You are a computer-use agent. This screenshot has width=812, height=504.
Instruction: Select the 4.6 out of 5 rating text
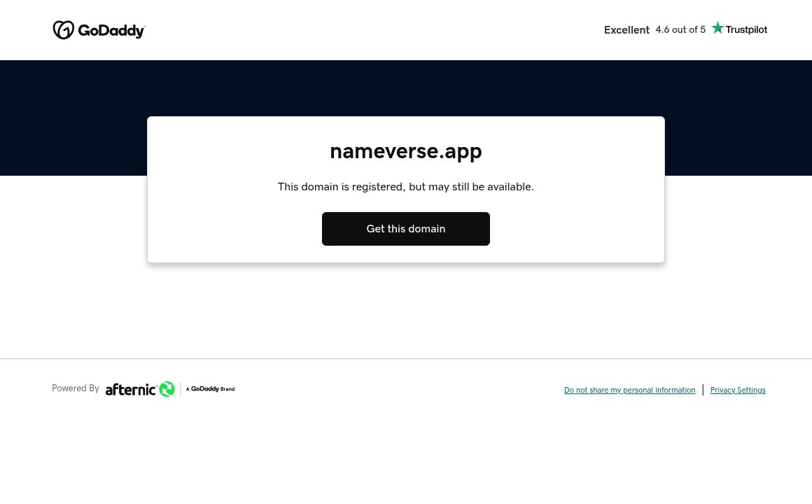(x=680, y=29)
